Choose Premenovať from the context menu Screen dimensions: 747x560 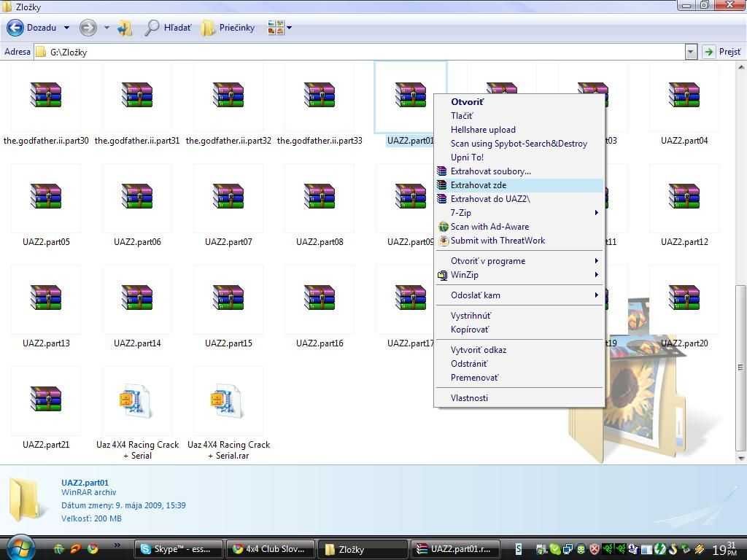click(519, 378)
